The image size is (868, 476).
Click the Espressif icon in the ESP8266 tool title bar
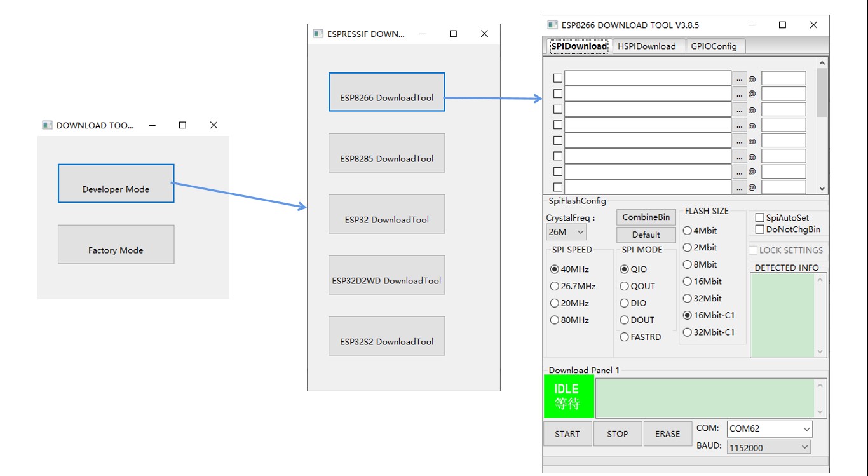pyautogui.click(x=552, y=25)
